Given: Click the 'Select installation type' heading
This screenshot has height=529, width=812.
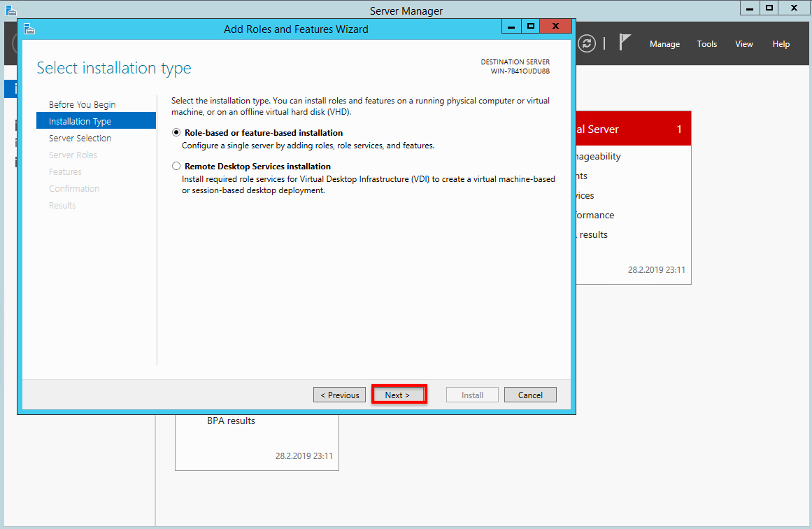Looking at the screenshot, I should pos(114,68).
